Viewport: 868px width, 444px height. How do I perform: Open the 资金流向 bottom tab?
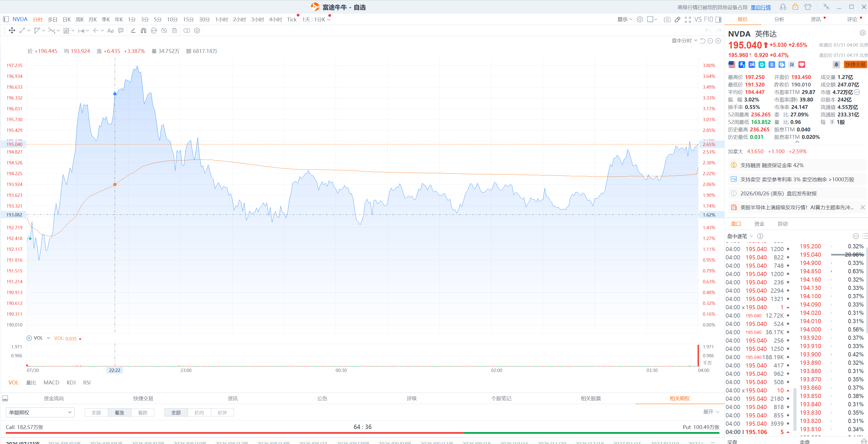[x=53, y=399]
